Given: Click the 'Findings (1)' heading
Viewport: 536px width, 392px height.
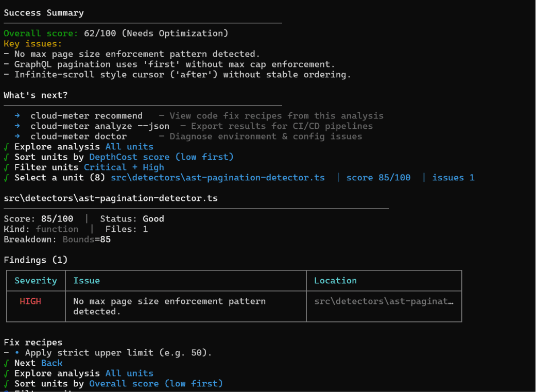Looking at the screenshot, I should click(36, 260).
